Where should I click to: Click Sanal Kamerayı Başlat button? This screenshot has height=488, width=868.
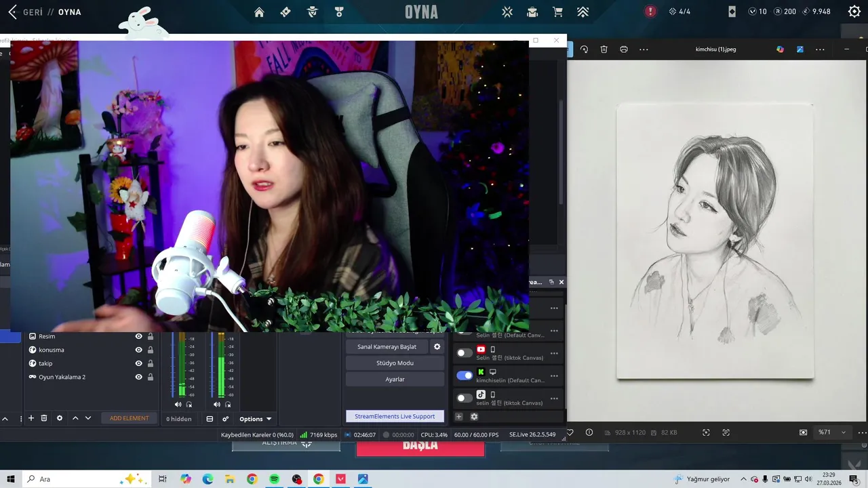(387, 346)
